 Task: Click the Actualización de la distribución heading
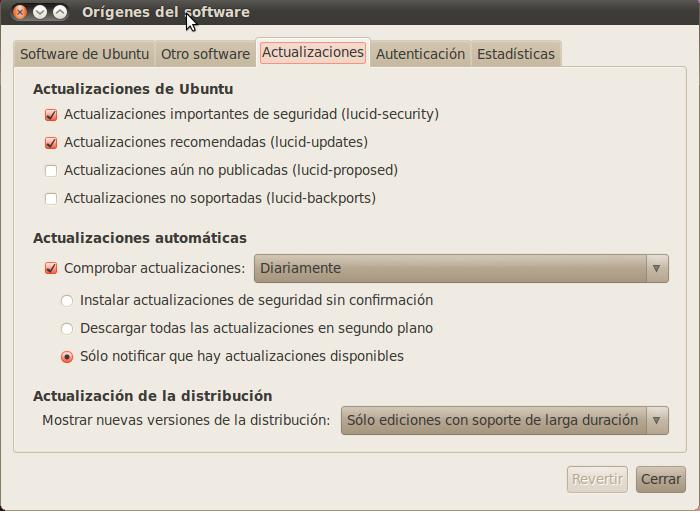(x=153, y=396)
